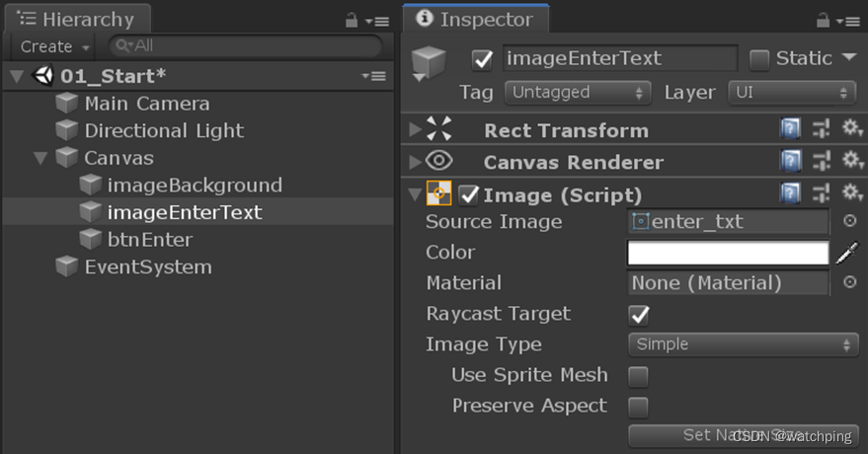Open the Image (Script) help reference

tap(791, 193)
